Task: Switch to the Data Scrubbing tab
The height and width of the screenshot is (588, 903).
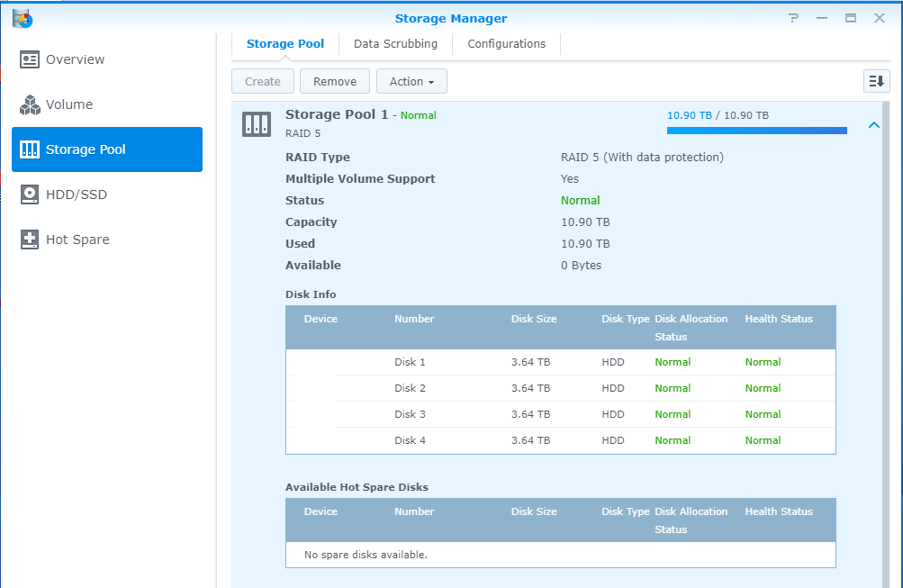Action: pos(395,43)
